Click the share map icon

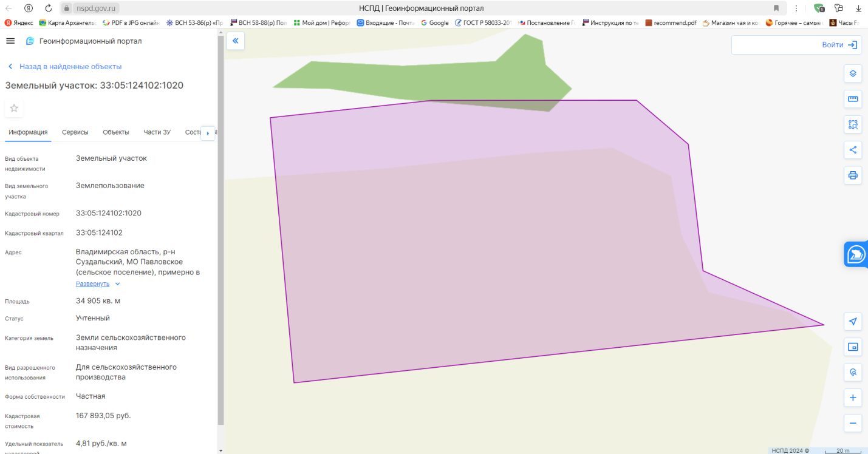pos(853,150)
